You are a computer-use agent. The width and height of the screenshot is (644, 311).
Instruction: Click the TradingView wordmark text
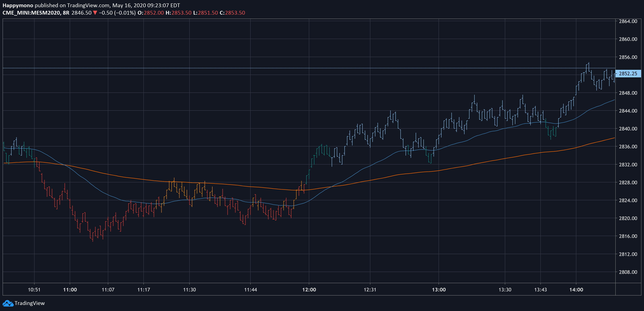click(x=30, y=303)
